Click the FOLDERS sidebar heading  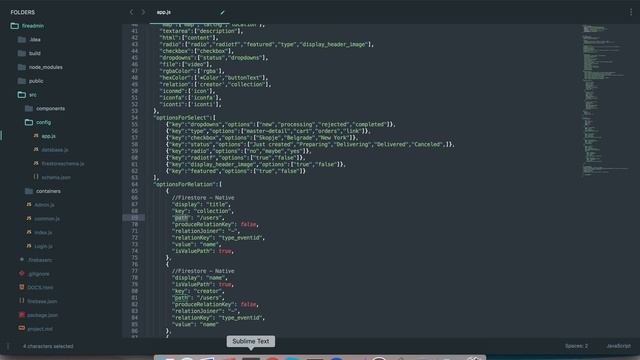coord(23,12)
